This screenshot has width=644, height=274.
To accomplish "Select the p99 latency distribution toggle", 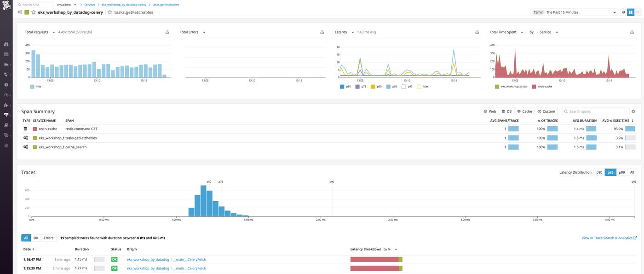I will click(621, 172).
